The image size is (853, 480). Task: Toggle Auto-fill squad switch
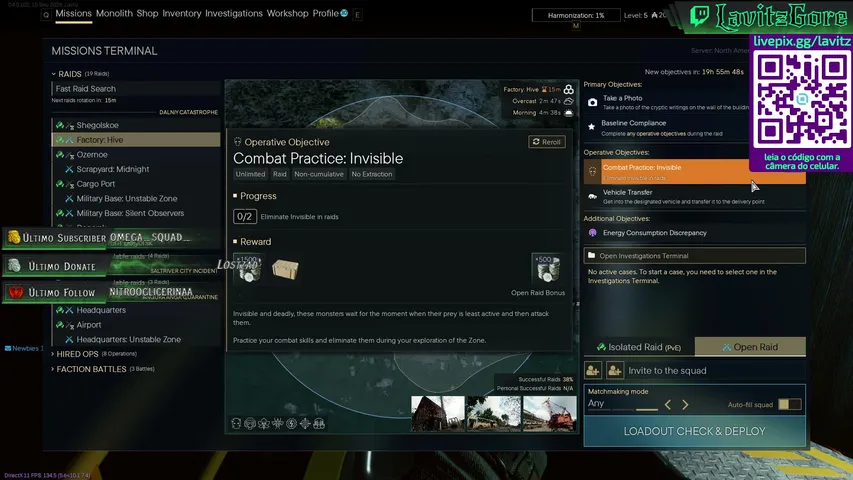pyautogui.click(x=789, y=404)
